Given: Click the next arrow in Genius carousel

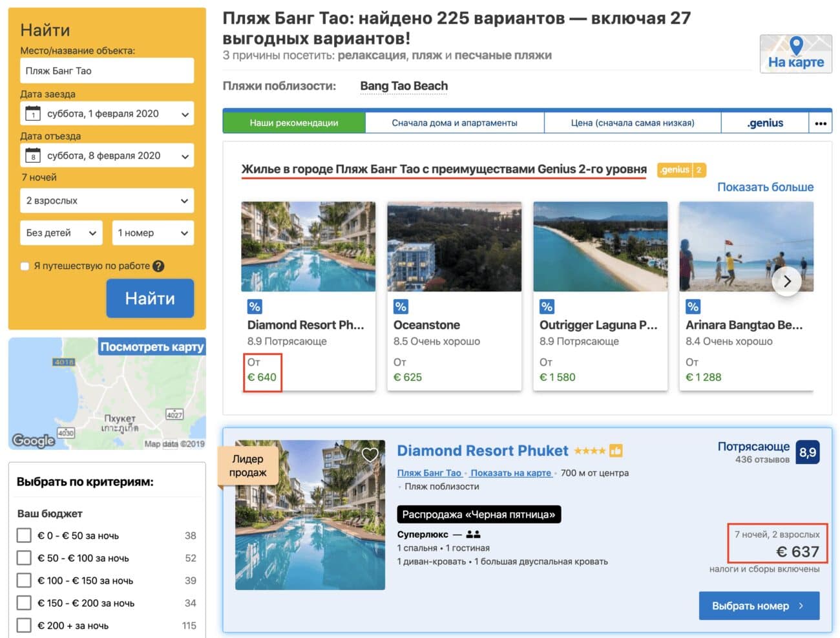Looking at the screenshot, I should 786,281.
